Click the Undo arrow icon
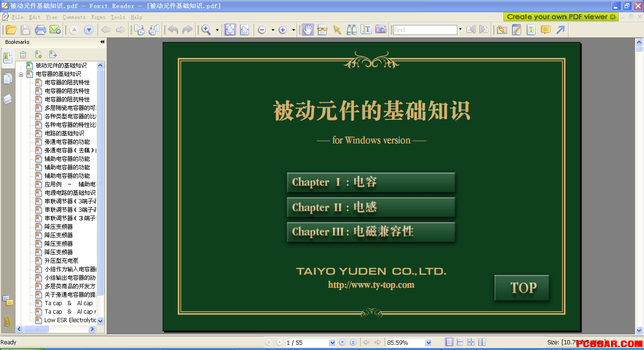The height and width of the screenshot is (350, 644). [x=173, y=30]
